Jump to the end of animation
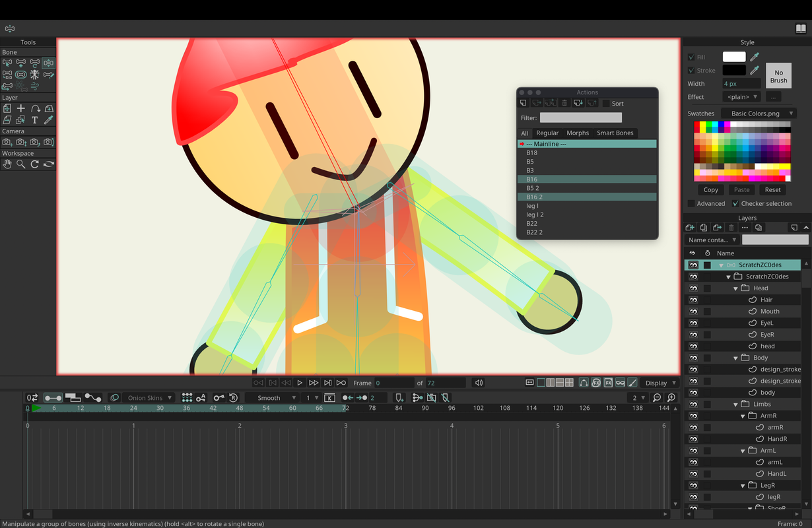Image resolution: width=812 pixels, height=528 pixels. pos(341,383)
